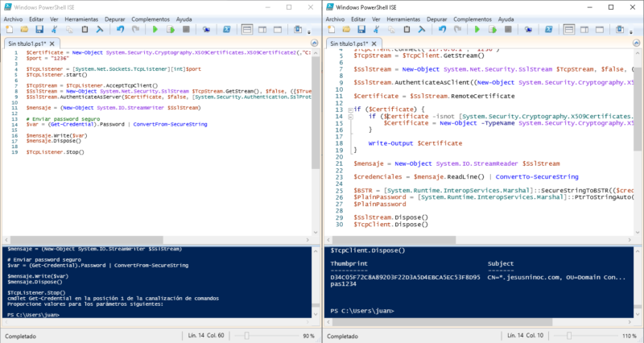644x343 pixels.
Task: Close the Sin título1.ps1 tab in right window
Action: (374, 43)
